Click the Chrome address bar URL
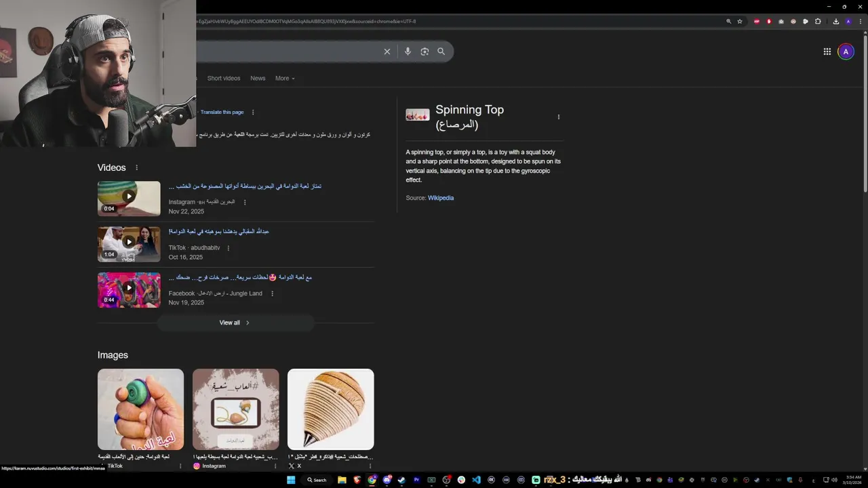868x488 pixels. (x=305, y=21)
